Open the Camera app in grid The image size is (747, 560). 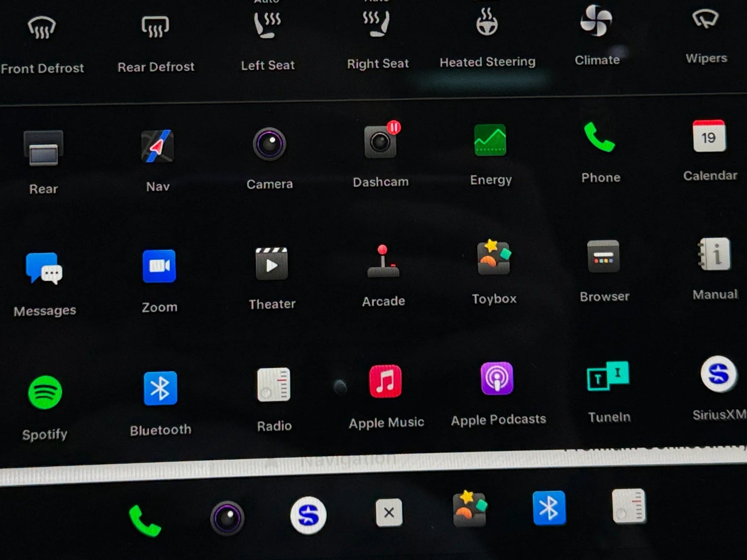coord(269,144)
